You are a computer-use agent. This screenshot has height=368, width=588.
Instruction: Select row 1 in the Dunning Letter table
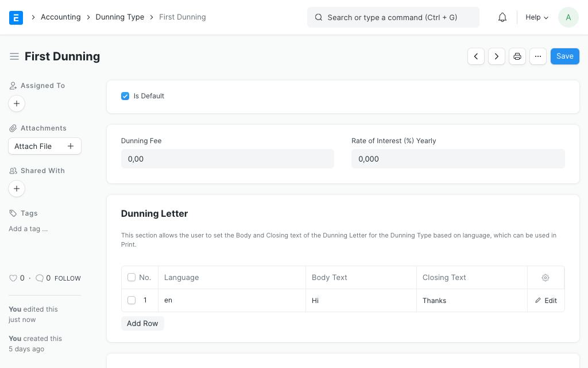(131, 300)
